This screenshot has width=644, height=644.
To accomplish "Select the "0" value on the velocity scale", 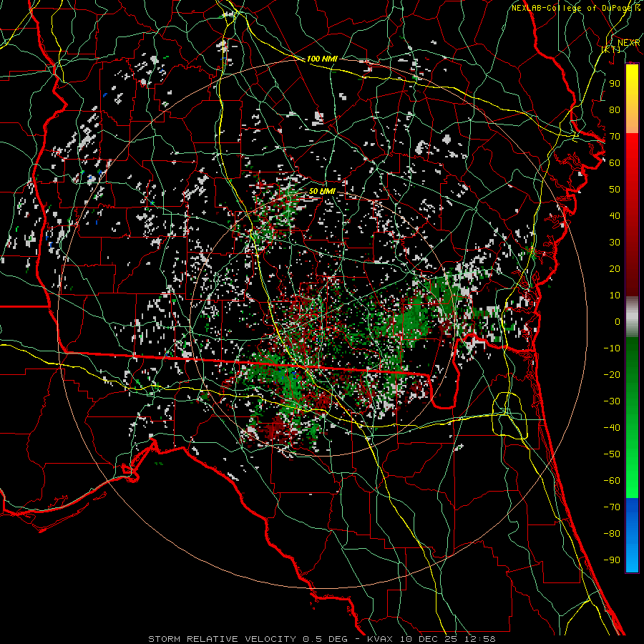I will point(618,321).
